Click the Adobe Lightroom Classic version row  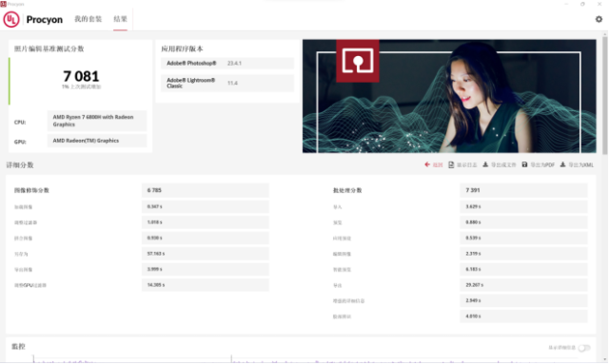(227, 83)
